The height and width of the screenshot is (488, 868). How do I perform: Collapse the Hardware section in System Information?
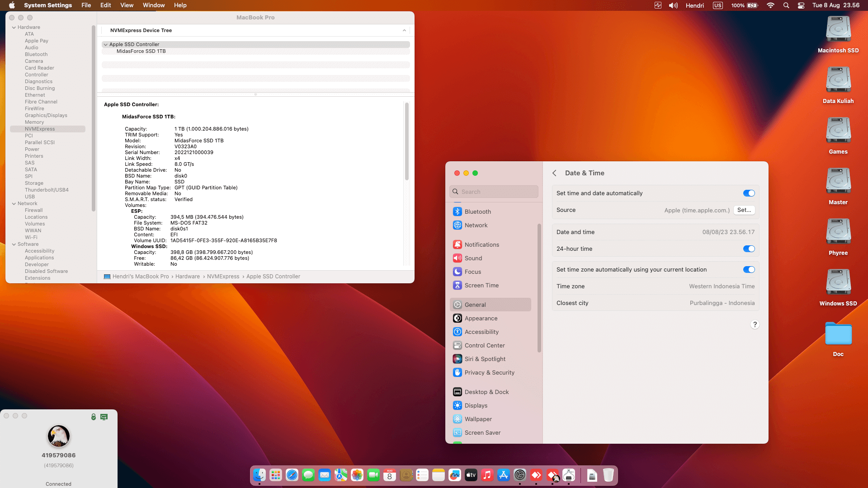click(14, 27)
